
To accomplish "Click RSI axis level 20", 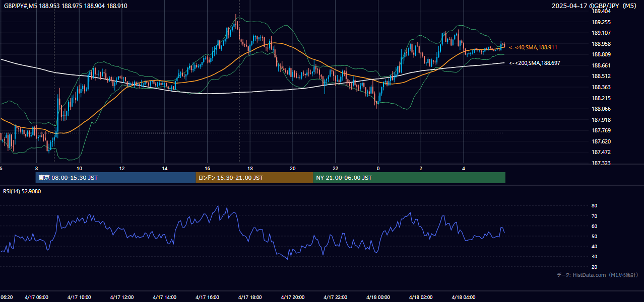I will tap(594, 267).
